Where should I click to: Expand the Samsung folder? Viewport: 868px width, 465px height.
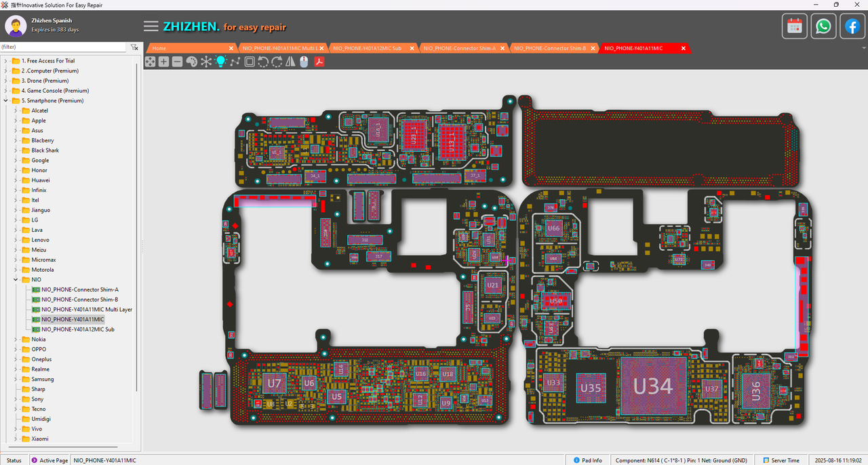(16, 379)
